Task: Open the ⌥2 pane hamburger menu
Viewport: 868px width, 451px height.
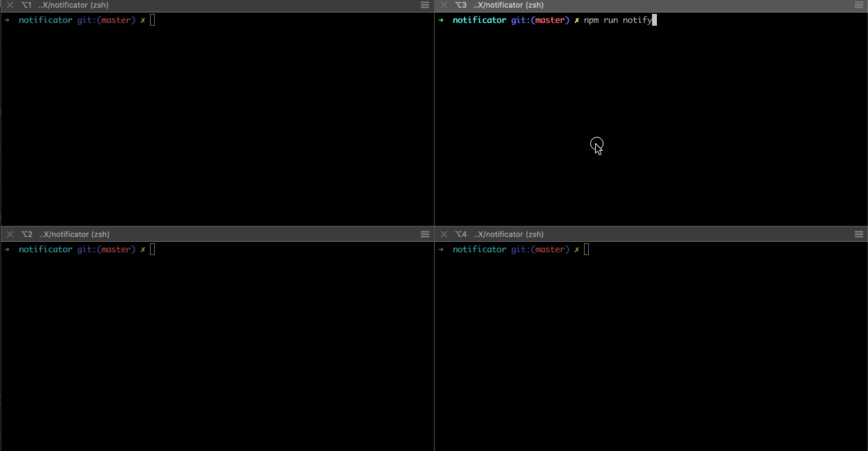Action: (x=425, y=234)
